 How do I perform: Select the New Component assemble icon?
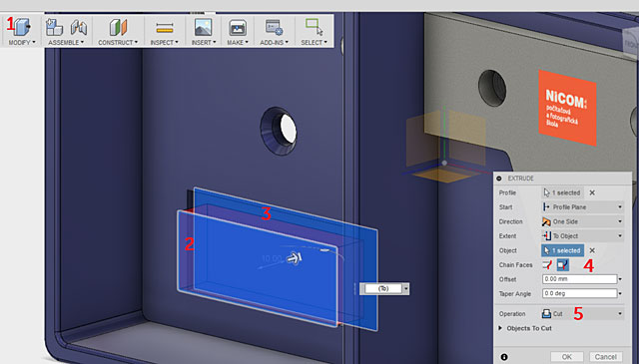tap(54, 27)
